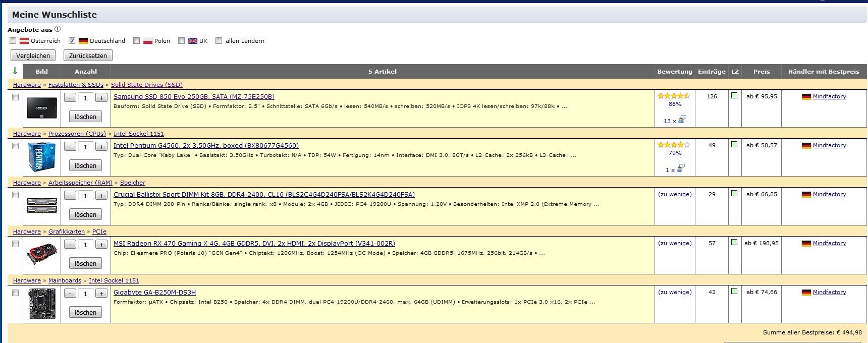Open Mindfactory link in MSI Radeon row
Screen dimensions: 868x343
point(829,243)
